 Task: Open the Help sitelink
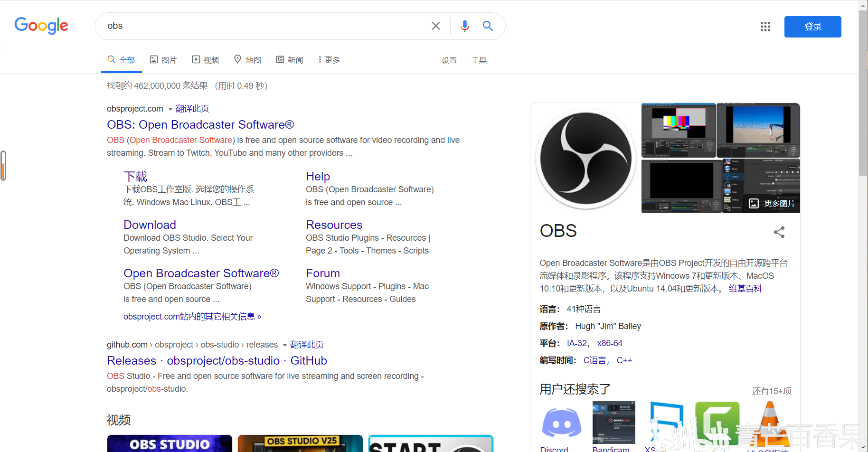tap(318, 177)
